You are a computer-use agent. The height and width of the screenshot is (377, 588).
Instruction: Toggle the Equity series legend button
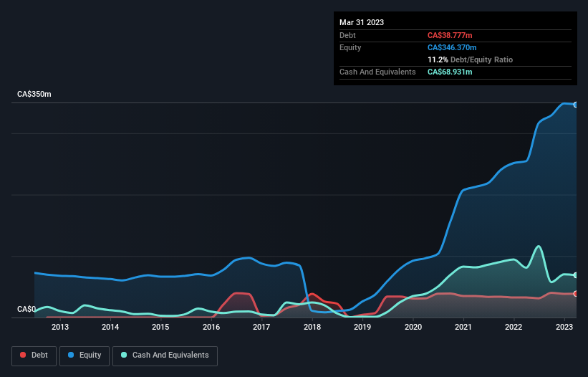point(85,355)
